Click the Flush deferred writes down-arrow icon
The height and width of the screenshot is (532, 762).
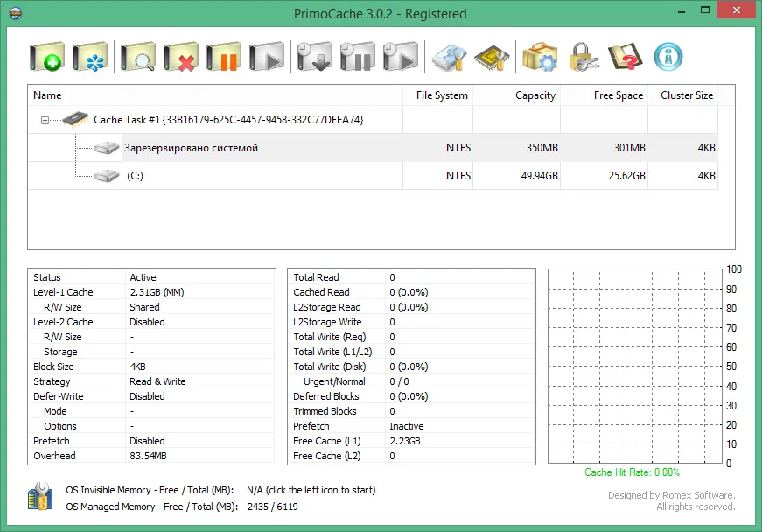click(x=315, y=57)
